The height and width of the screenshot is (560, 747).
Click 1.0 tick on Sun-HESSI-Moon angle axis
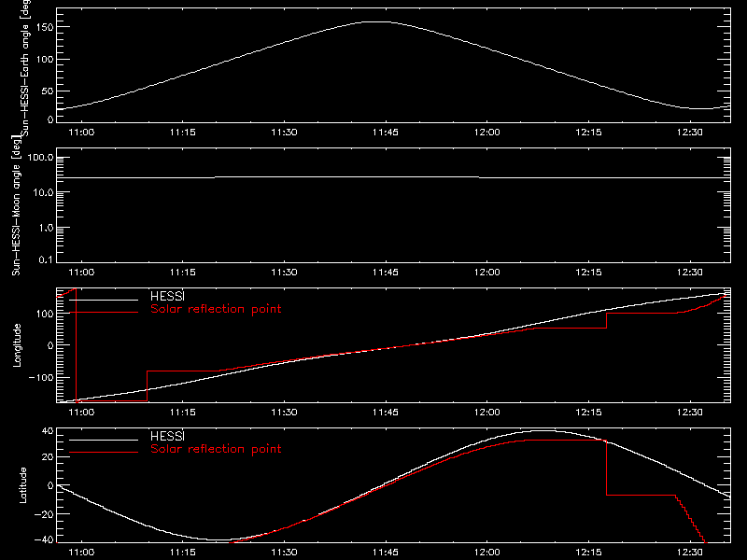pos(46,228)
